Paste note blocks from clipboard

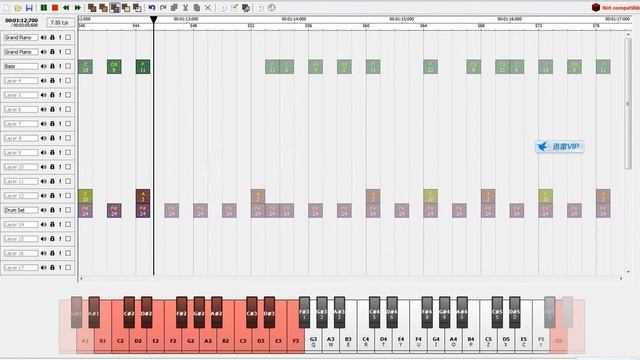pos(196,8)
